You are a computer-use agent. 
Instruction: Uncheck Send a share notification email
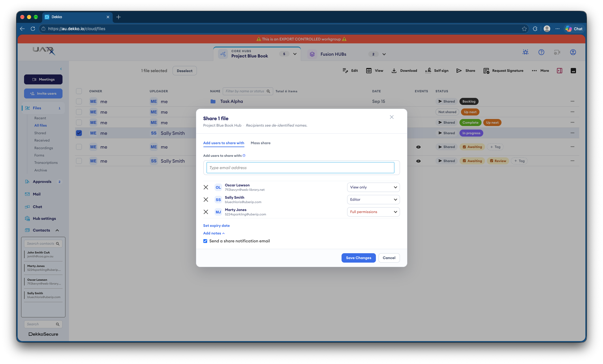(x=205, y=241)
